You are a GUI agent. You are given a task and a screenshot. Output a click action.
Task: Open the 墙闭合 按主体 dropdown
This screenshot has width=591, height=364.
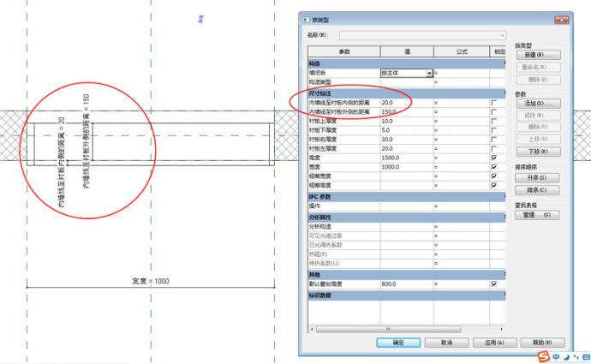point(429,74)
